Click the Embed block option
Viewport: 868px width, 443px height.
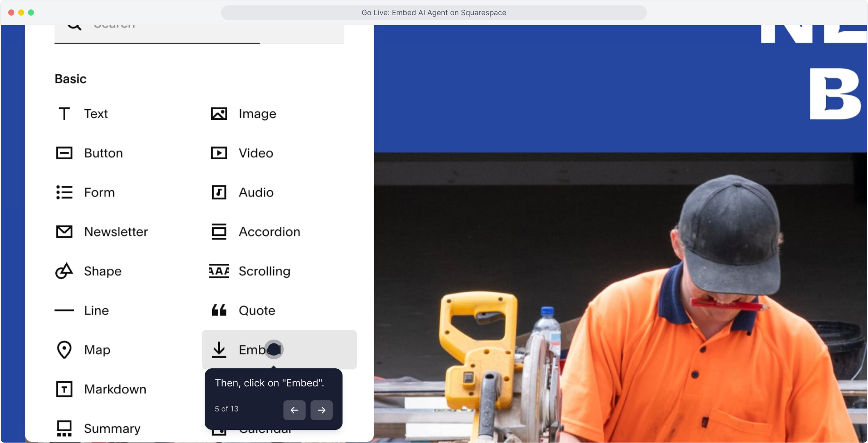pos(279,350)
